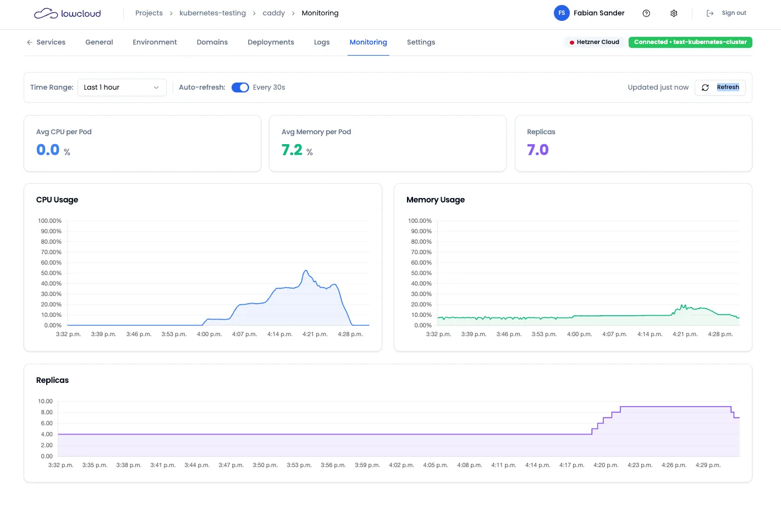The image size is (781, 532).
Task: Click the sign out arrow icon
Action: (x=710, y=13)
